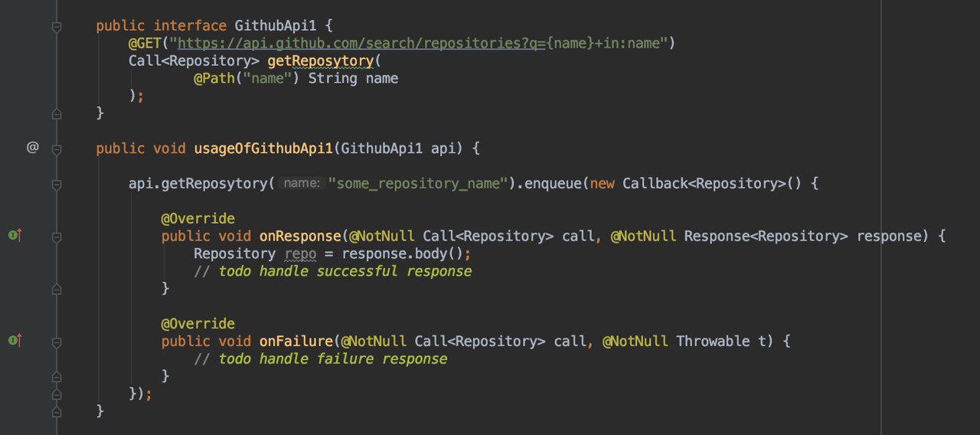The height and width of the screenshot is (435, 980).
Task: Click the "response" parameter name in onResponse signature
Action: pyautogui.click(x=889, y=236)
